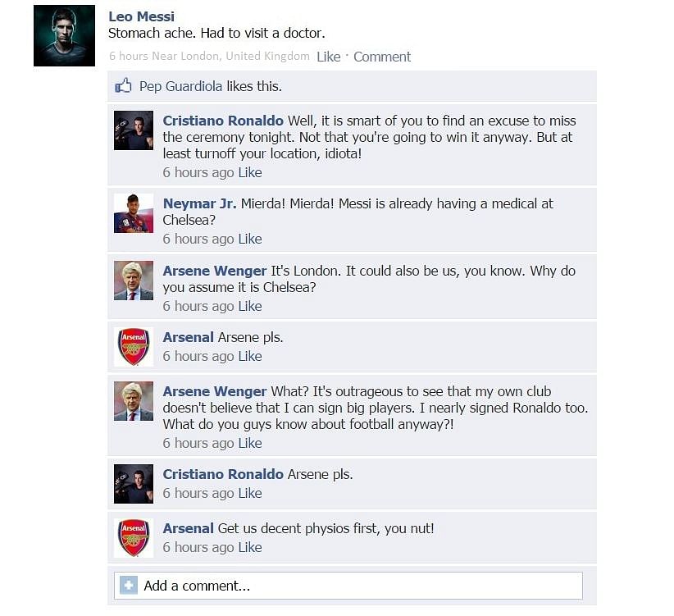
Task: Open Pep Guardiola's profile link
Action: [x=180, y=86]
